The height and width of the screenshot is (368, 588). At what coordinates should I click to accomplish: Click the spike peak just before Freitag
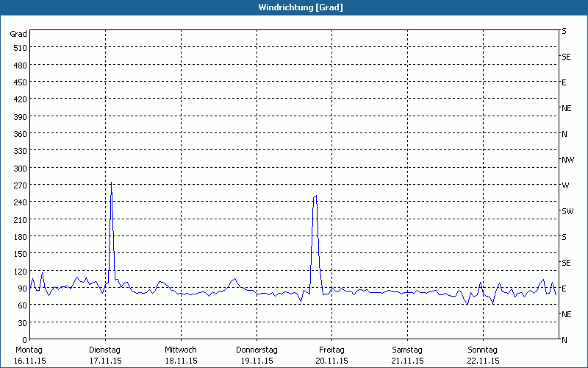[x=315, y=196]
